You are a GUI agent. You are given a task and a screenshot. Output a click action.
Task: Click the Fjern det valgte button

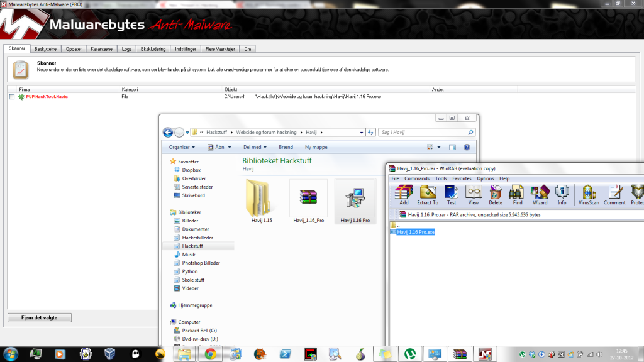40,317
